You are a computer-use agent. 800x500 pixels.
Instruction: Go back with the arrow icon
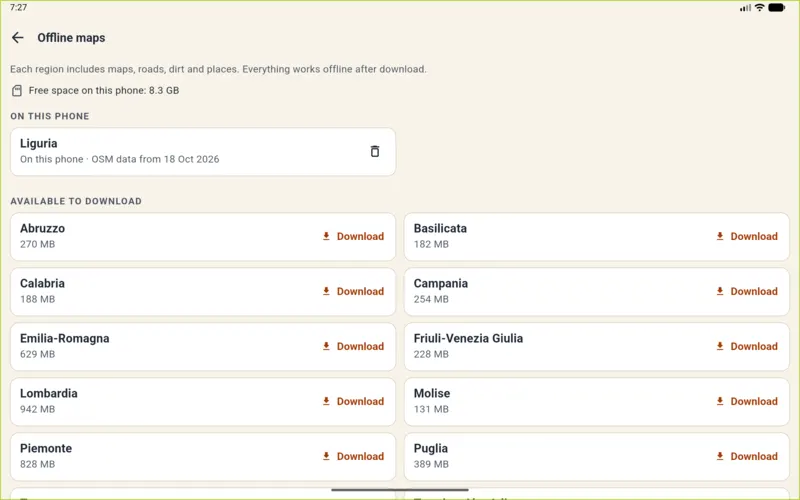[x=18, y=38]
